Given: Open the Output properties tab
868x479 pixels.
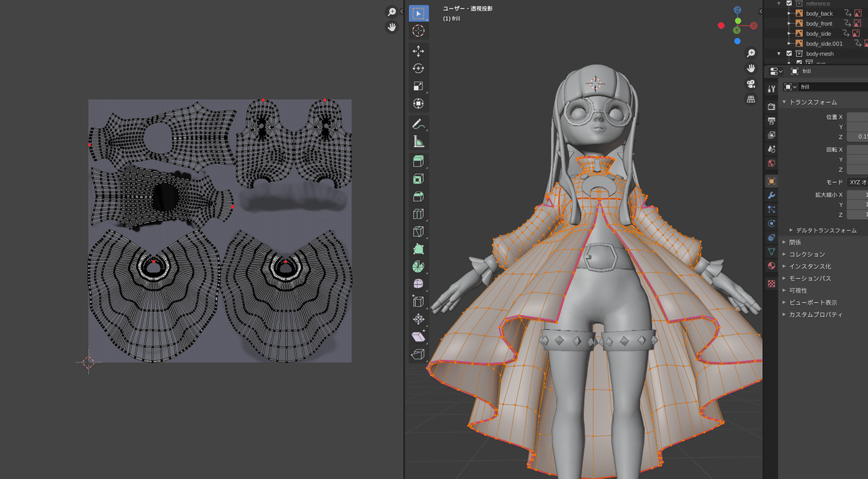Looking at the screenshot, I should (x=771, y=121).
